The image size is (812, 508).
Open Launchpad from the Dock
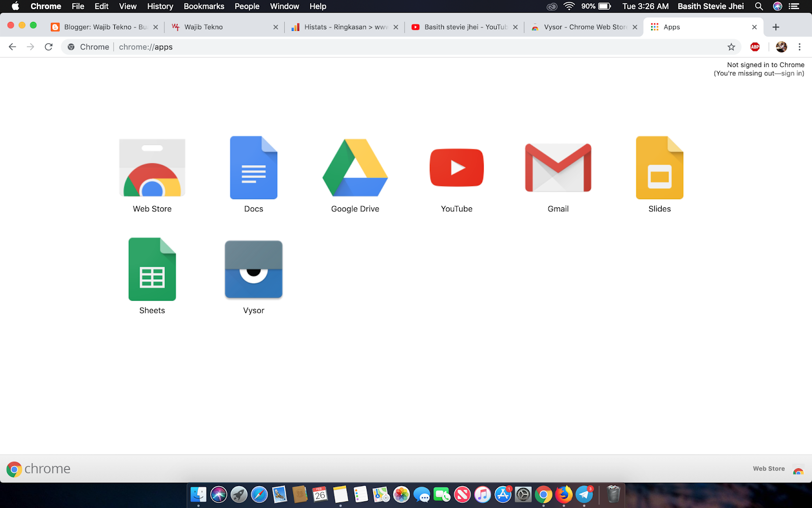click(239, 494)
